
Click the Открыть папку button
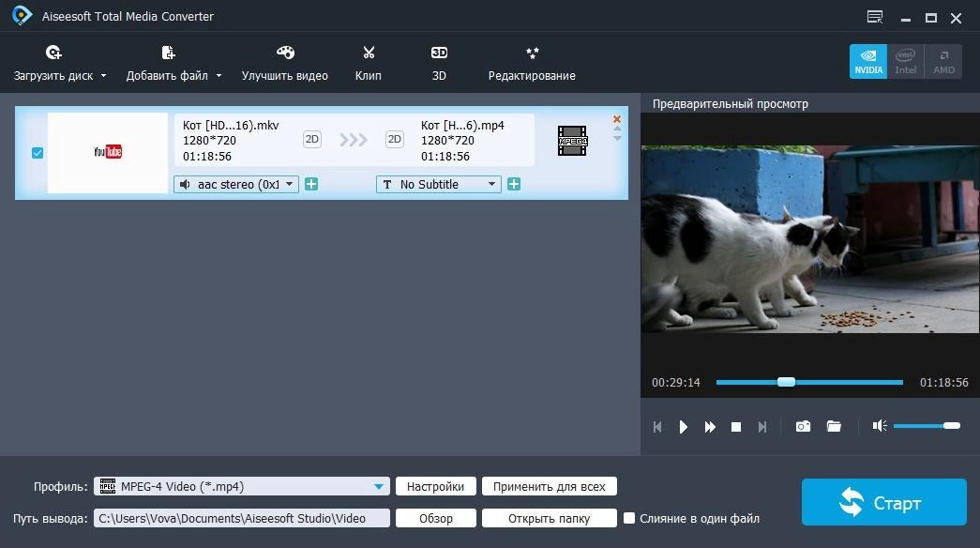pyautogui.click(x=550, y=518)
